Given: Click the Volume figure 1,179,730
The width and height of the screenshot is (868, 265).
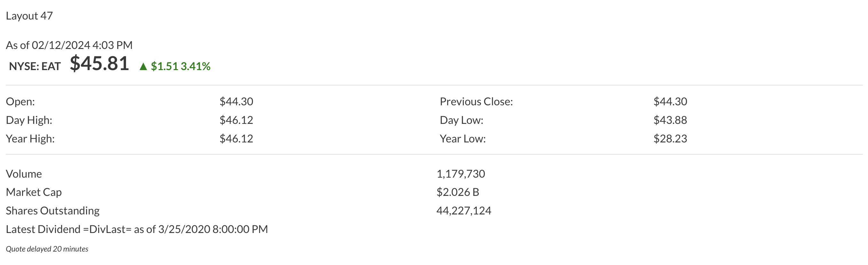Looking at the screenshot, I should [x=461, y=174].
